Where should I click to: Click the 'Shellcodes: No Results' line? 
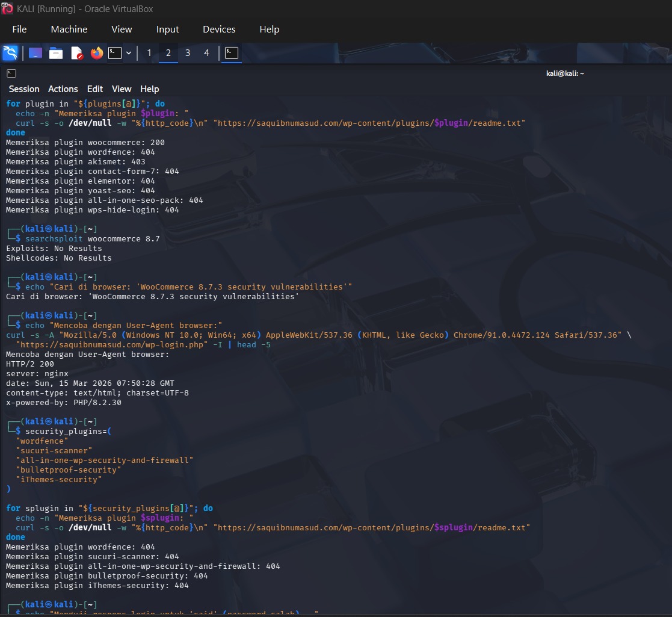59,258
